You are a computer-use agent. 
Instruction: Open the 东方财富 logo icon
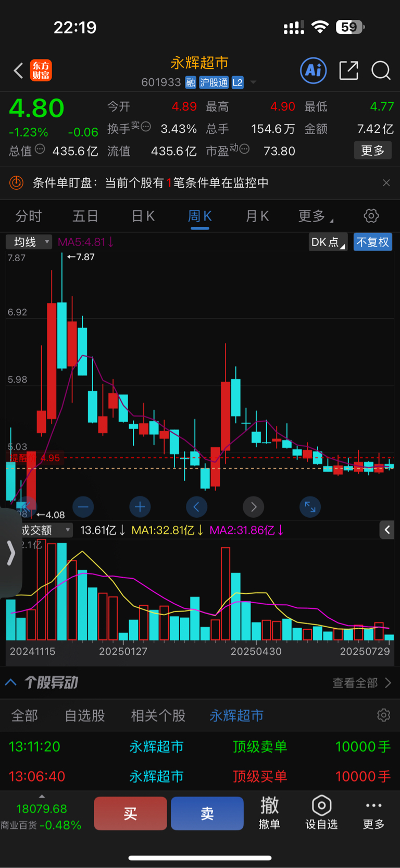pos(41,70)
